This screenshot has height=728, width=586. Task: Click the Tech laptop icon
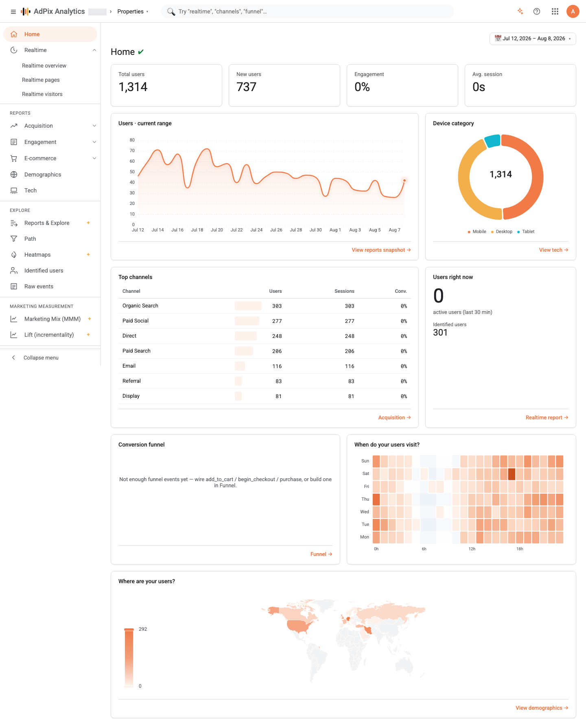[x=14, y=190]
